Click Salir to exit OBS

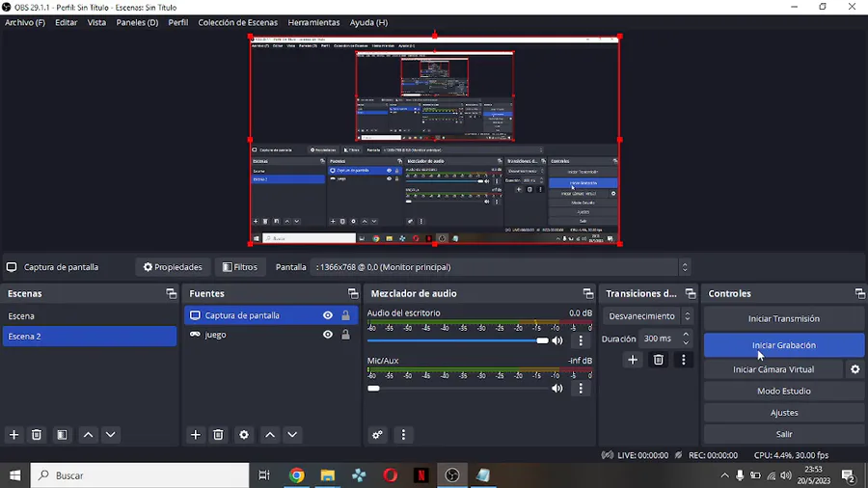point(784,434)
